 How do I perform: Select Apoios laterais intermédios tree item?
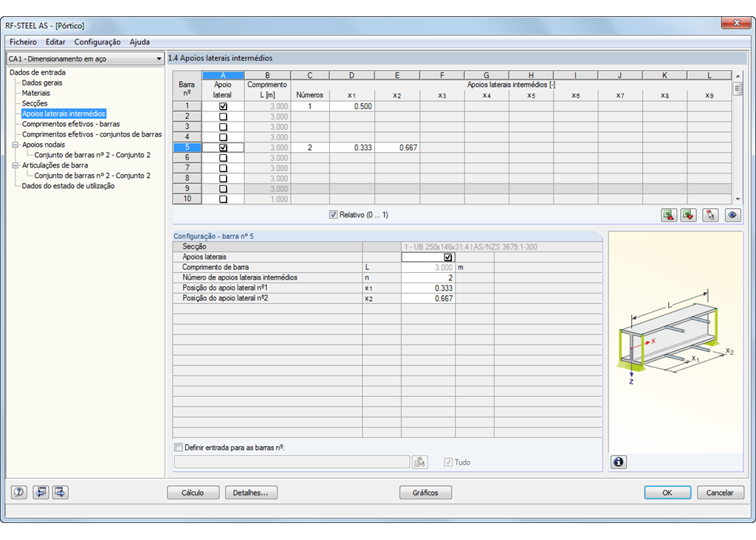pyautogui.click(x=63, y=114)
